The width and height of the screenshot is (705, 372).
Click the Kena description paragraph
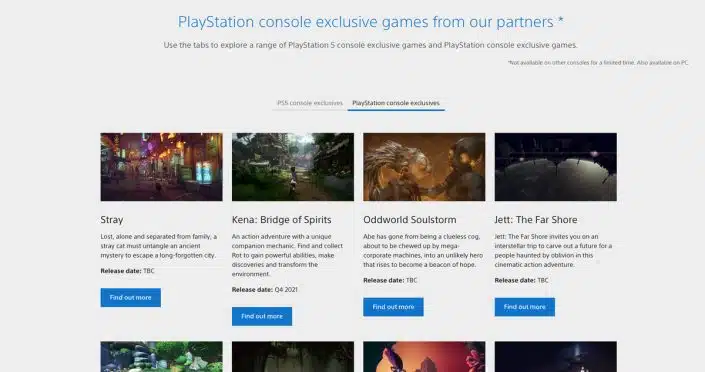click(x=288, y=255)
